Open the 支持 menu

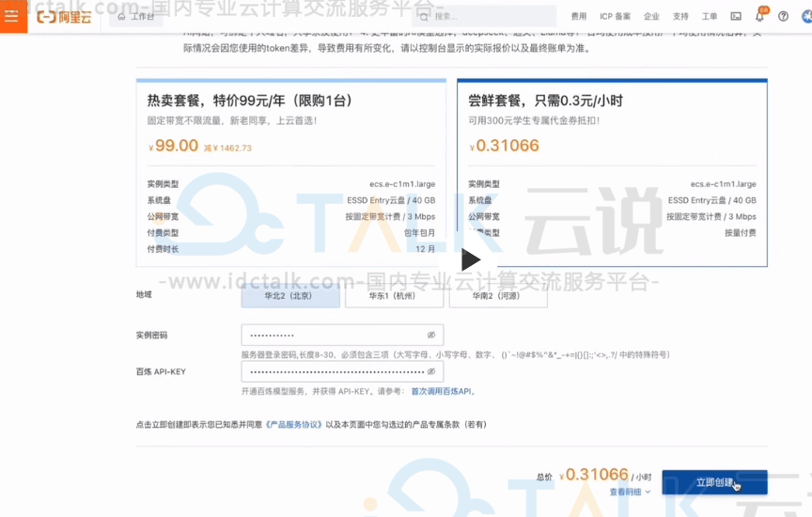[680, 17]
